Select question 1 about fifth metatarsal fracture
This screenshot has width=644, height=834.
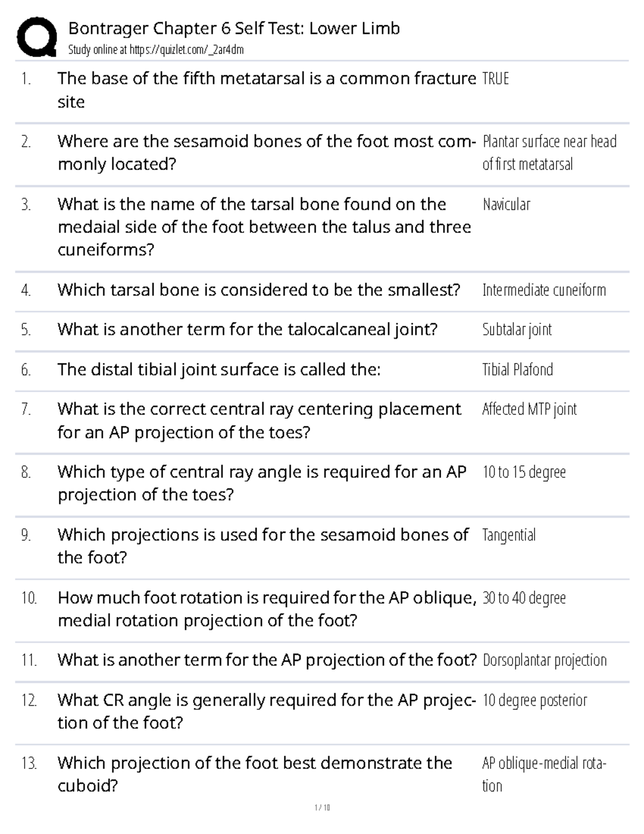click(266, 90)
